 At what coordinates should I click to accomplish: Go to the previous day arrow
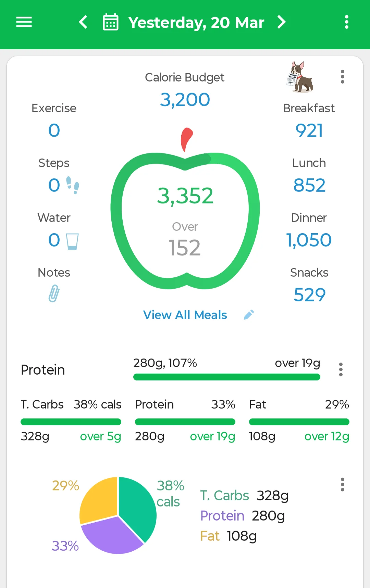(x=83, y=22)
